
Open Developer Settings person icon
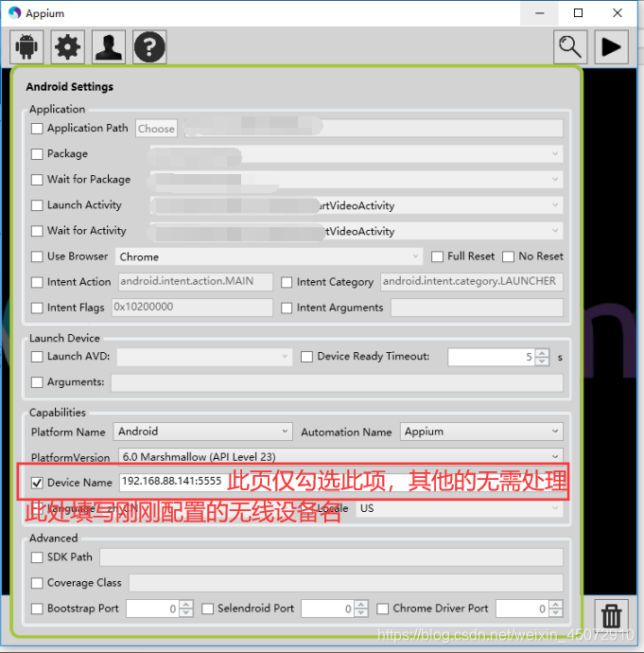tap(109, 46)
